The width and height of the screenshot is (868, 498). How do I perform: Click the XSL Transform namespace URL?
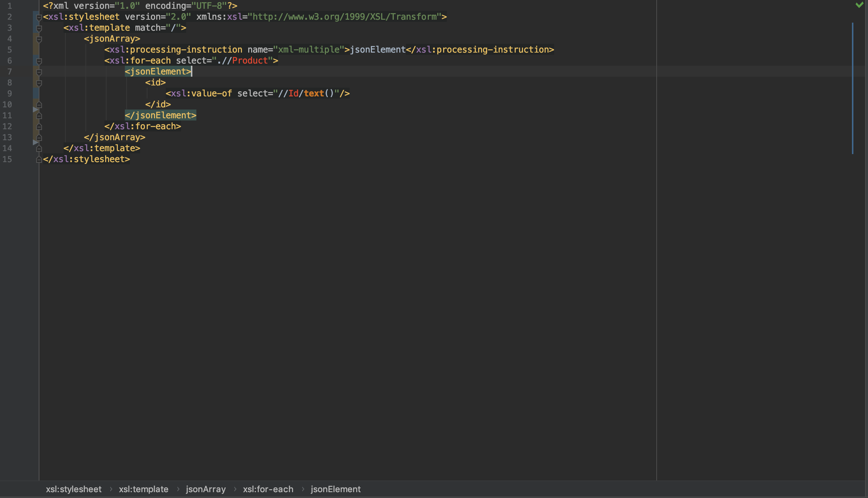[344, 17]
